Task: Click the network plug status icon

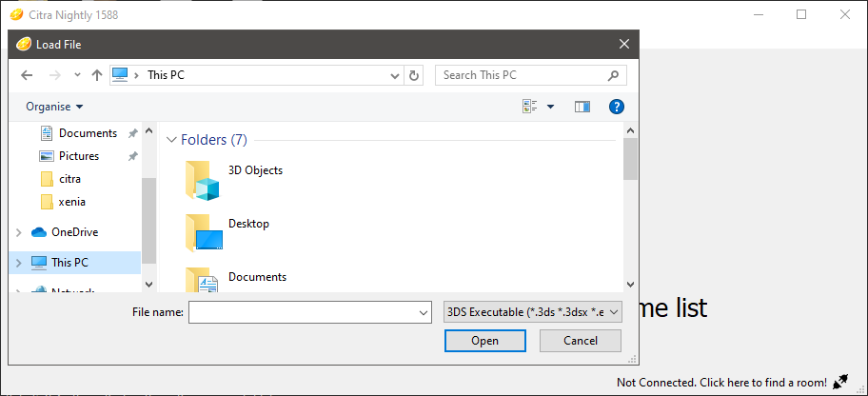Action: [840, 381]
